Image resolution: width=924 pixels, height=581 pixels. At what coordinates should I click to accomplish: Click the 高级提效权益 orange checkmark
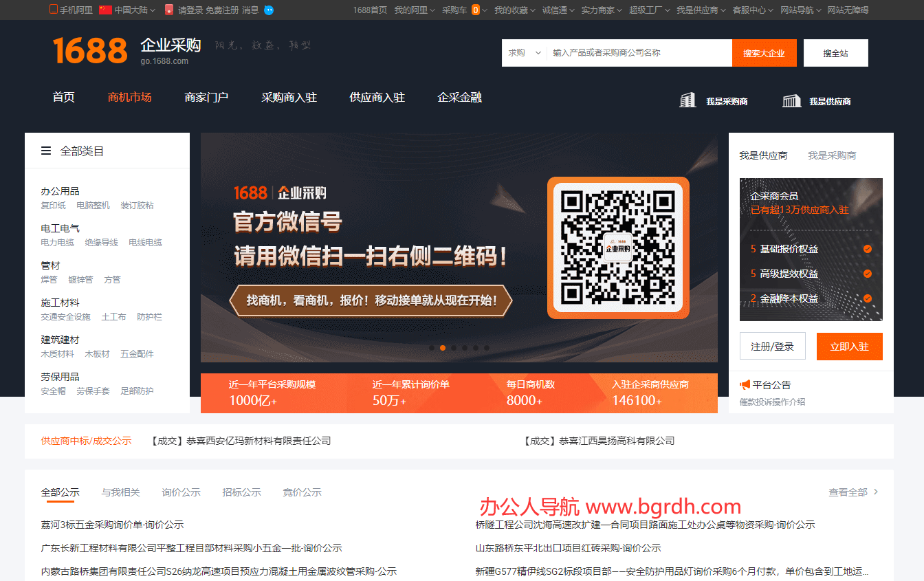point(867,274)
